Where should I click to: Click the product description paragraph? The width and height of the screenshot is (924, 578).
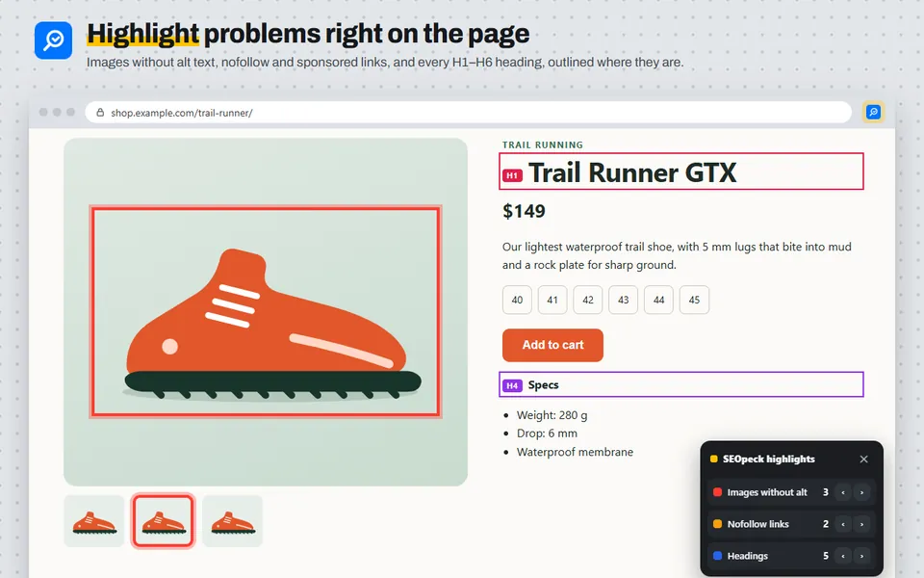coord(677,256)
